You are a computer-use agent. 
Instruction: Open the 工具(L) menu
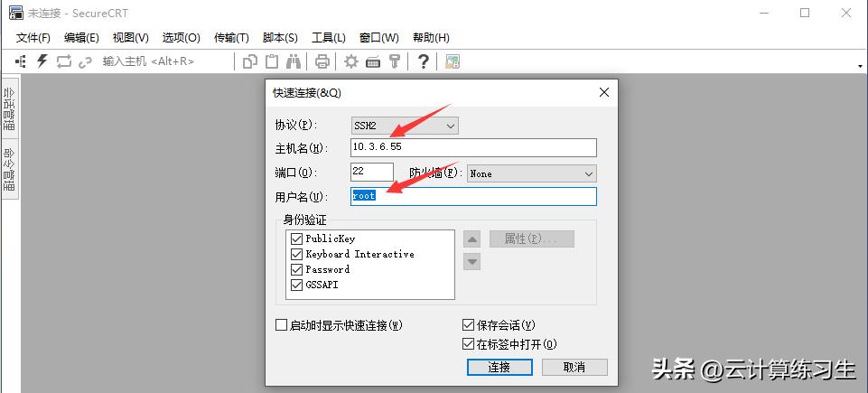pos(328,38)
